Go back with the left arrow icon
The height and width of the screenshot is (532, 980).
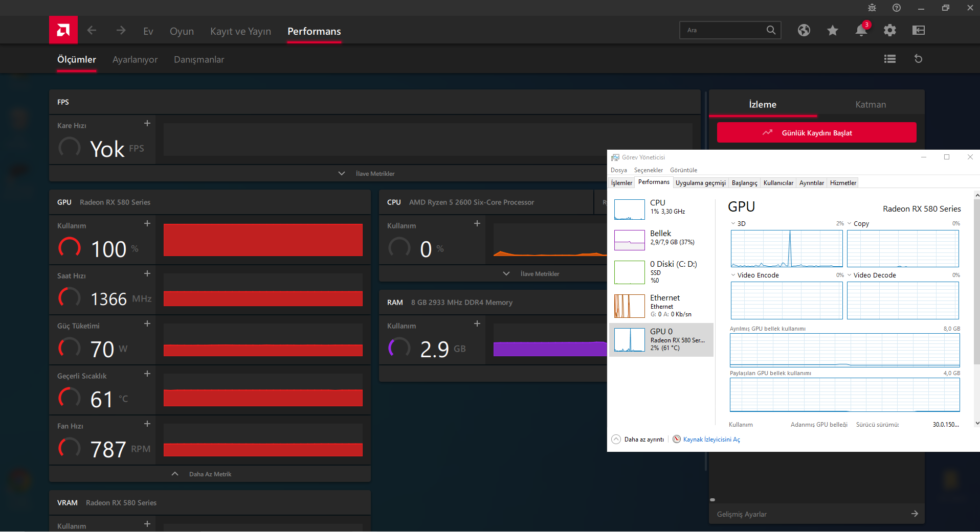click(92, 31)
